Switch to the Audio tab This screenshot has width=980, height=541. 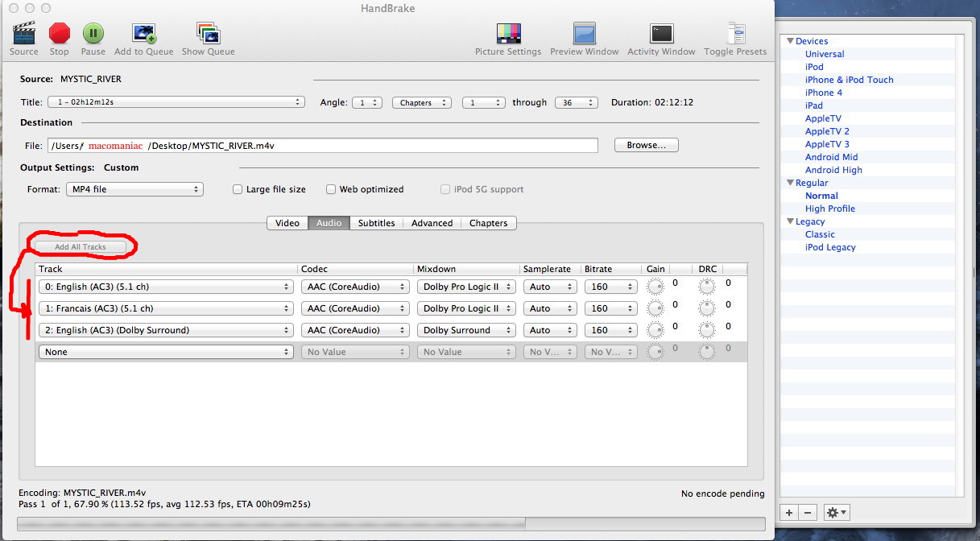(329, 223)
